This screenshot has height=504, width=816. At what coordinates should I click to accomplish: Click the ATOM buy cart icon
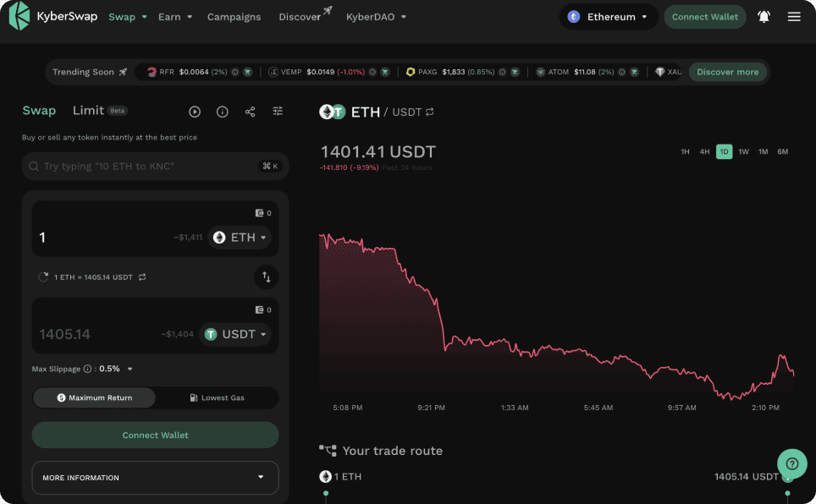point(634,72)
